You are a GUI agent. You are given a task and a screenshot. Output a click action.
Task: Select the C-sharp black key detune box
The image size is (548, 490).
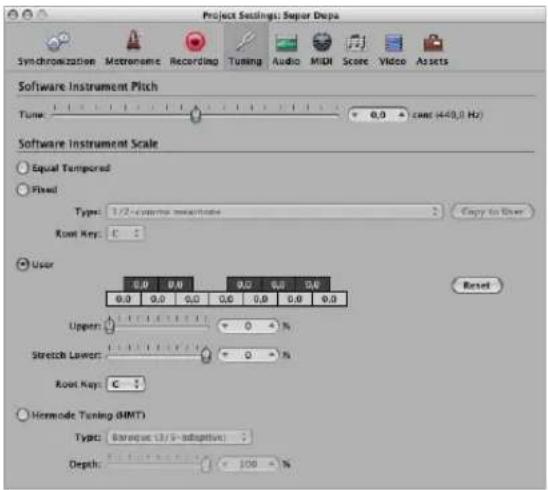click(x=141, y=284)
